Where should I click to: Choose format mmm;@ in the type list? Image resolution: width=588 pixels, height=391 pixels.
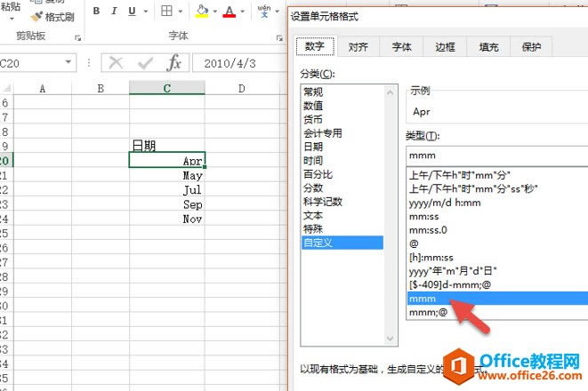point(497,312)
